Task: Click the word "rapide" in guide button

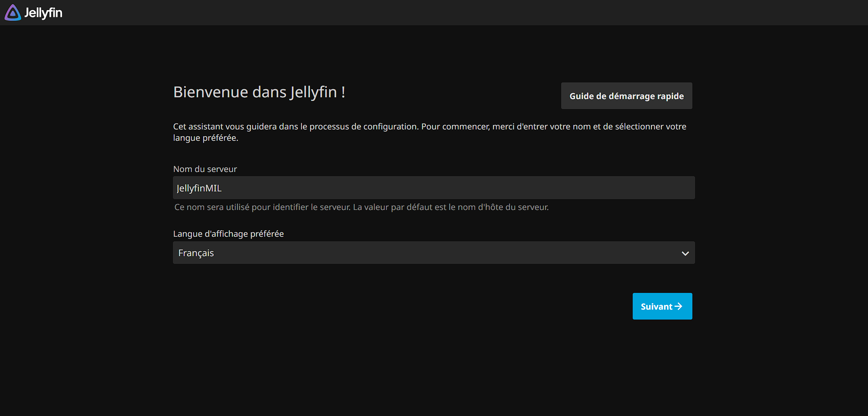Action: (x=670, y=96)
